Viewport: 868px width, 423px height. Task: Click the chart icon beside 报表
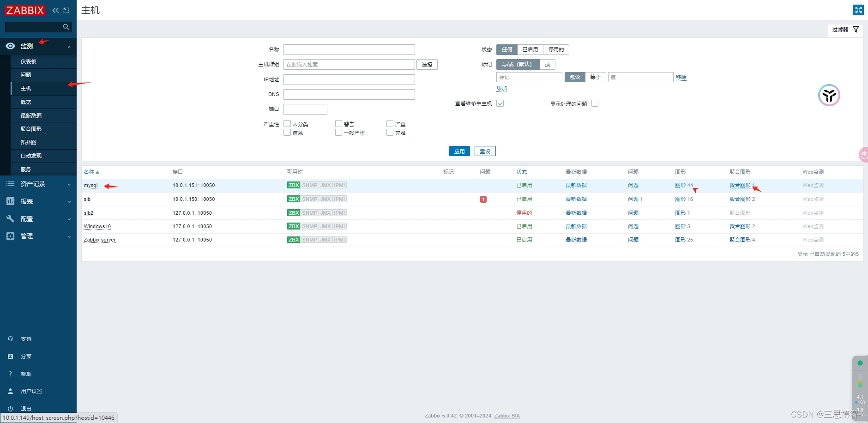point(10,201)
